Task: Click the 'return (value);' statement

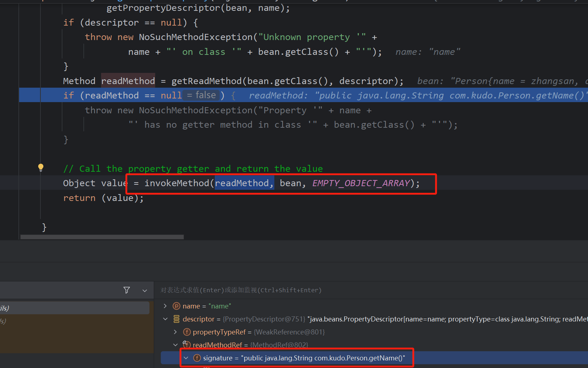Action: [103, 198]
